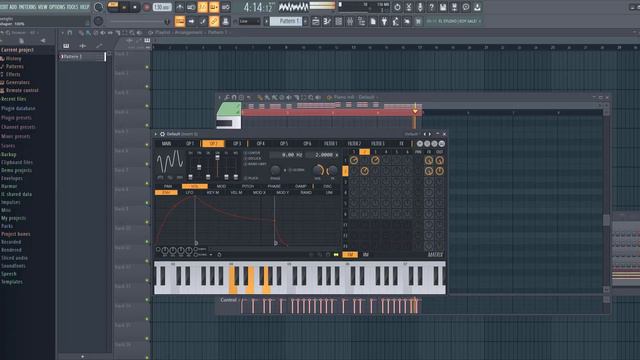Click the main volume slider under transport
The height and width of the screenshot is (360, 640).
(139, 21)
